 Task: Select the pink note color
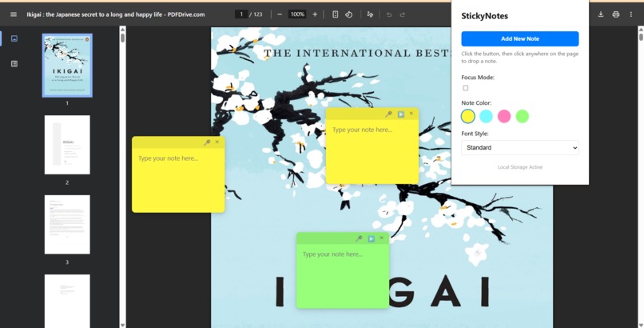(x=504, y=116)
